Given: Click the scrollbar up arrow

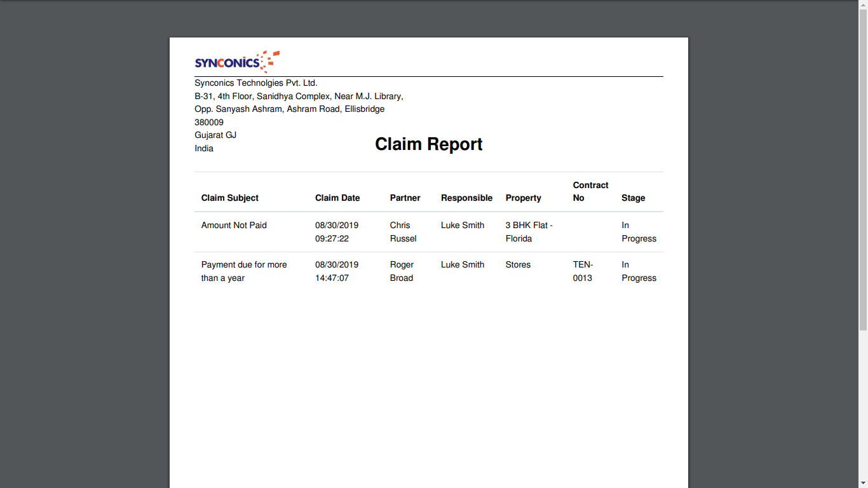Looking at the screenshot, I should point(863,4).
